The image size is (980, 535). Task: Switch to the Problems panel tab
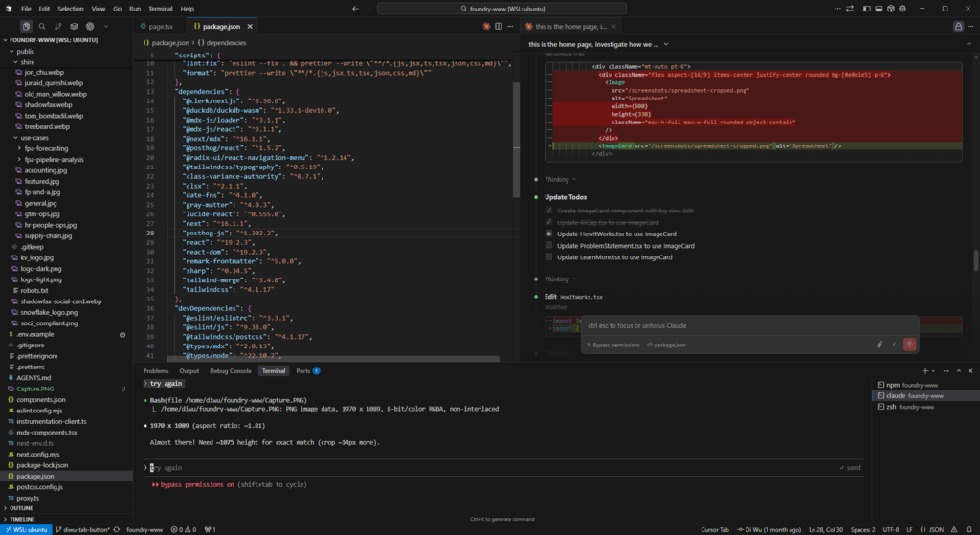coord(156,371)
